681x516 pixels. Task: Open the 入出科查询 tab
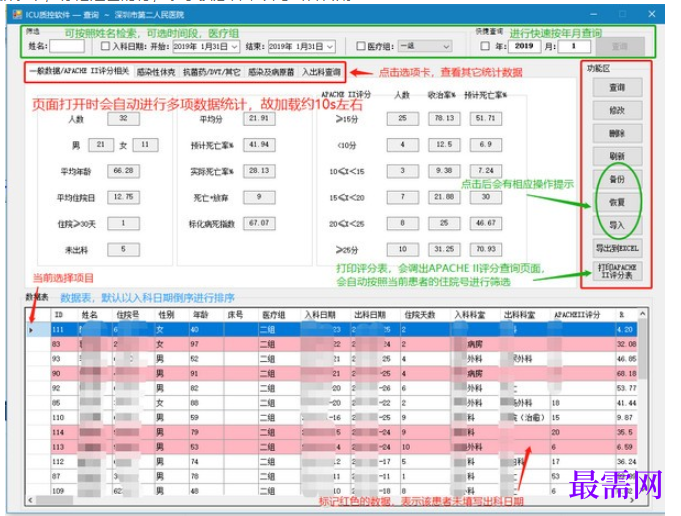tap(321, 72)
